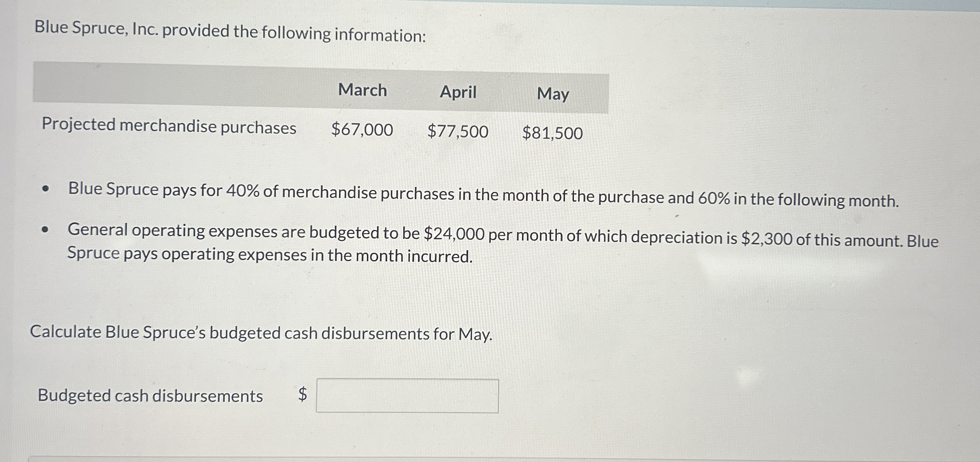Screen dimensions: 980x462
Task: Click the $81,500 May purchases value
Action: (x=552, y=133)
